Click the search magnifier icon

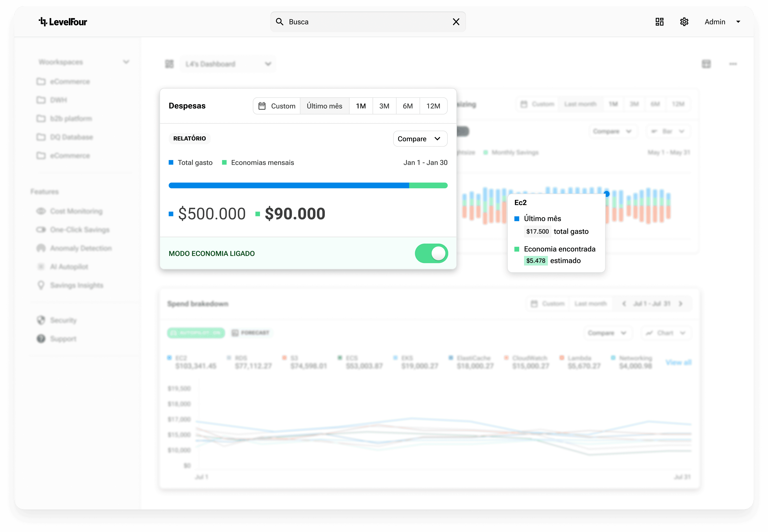[x=279, y=22]
